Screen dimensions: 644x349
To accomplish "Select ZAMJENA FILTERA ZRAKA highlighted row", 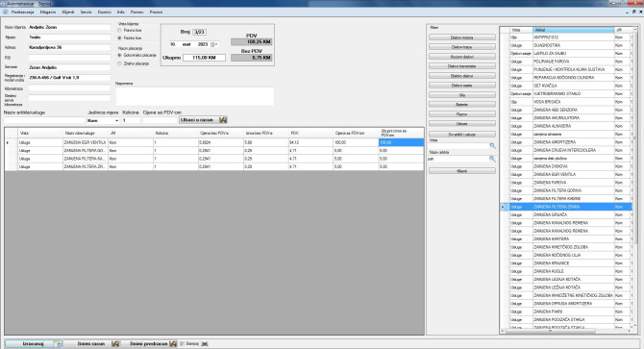I will (x=566, y=207).
